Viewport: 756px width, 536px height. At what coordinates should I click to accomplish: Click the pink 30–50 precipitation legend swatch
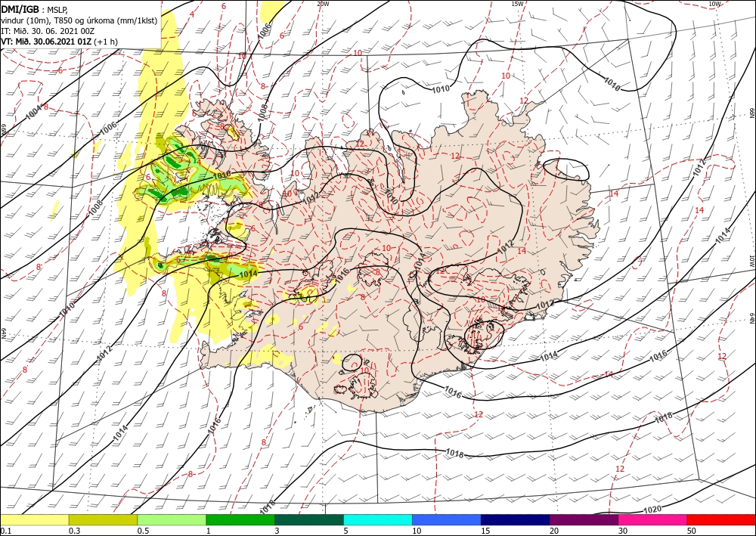click(x=653, y=519)
